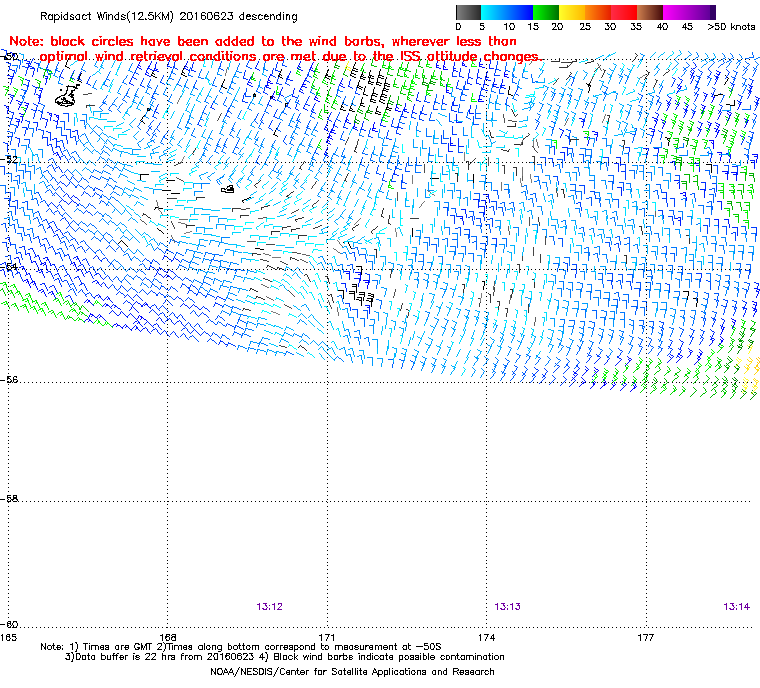Select the red 30–35 knots legend segment
This screenshot has height=688, width=760.
[x=624, y=12]
